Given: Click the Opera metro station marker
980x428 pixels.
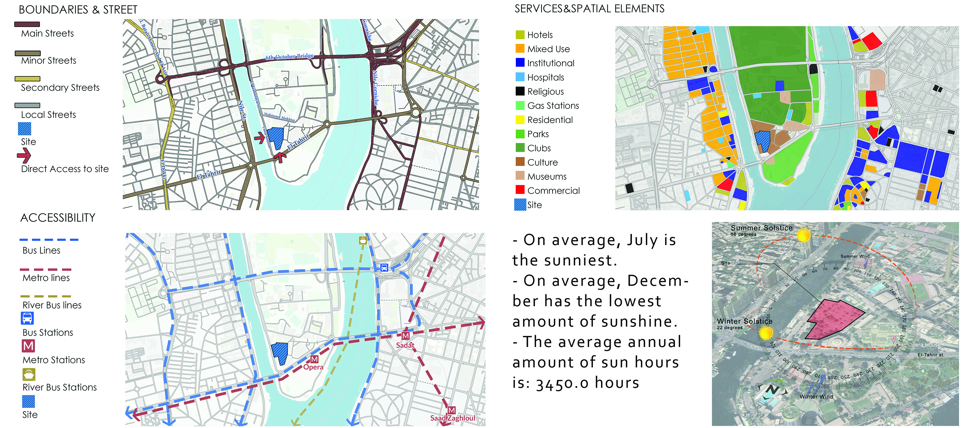Looking at the screenshot, I should pyautogui.click(x=314, y=359).
